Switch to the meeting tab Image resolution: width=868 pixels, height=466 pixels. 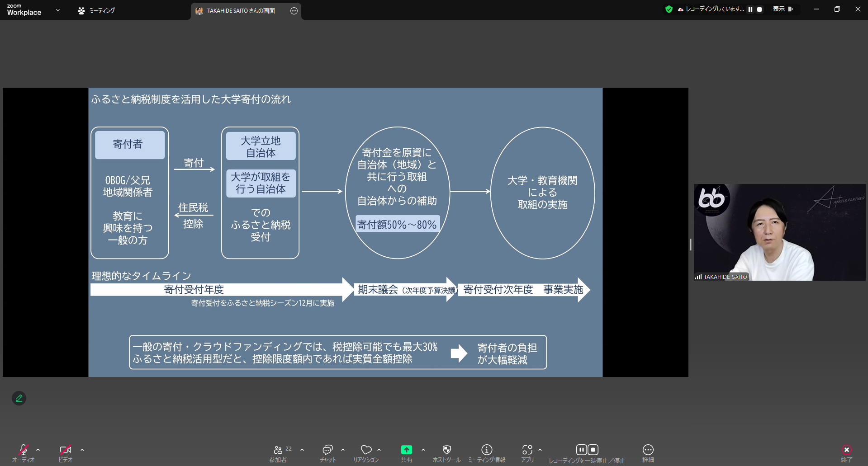tap(96, 10)
